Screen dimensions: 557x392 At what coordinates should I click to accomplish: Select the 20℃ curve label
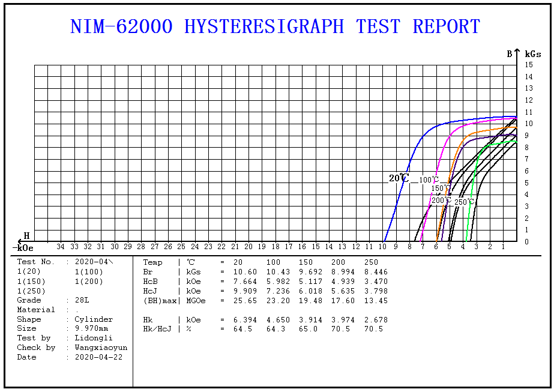(x=399, y=178)
